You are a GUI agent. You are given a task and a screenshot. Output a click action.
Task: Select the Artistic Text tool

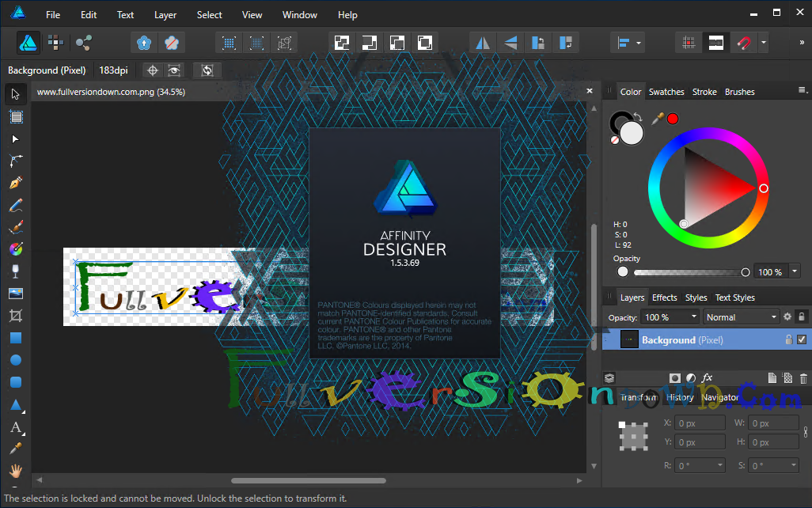pyautogui.click(x=16, y=428)
